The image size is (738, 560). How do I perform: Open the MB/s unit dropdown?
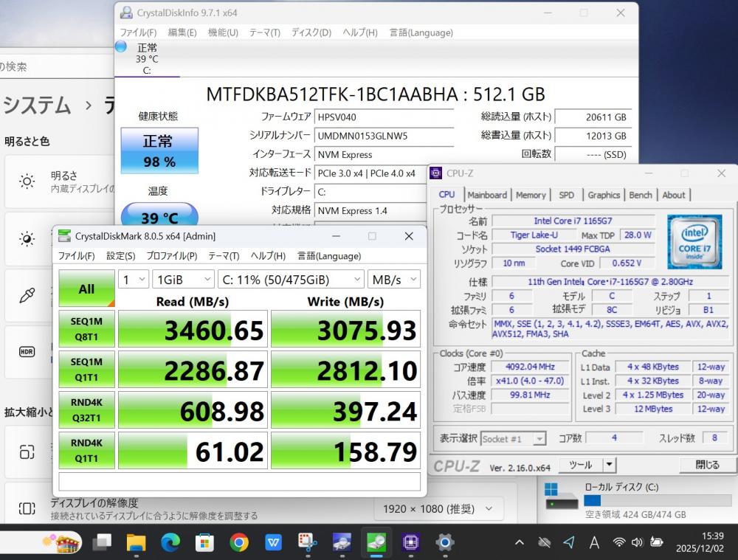point(393,280)
